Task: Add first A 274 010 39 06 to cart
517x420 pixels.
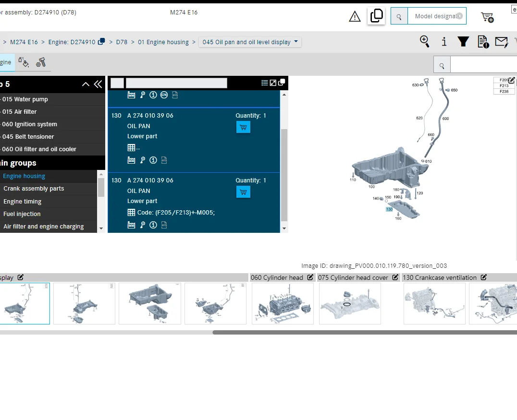Action: (x=243, y=127)
